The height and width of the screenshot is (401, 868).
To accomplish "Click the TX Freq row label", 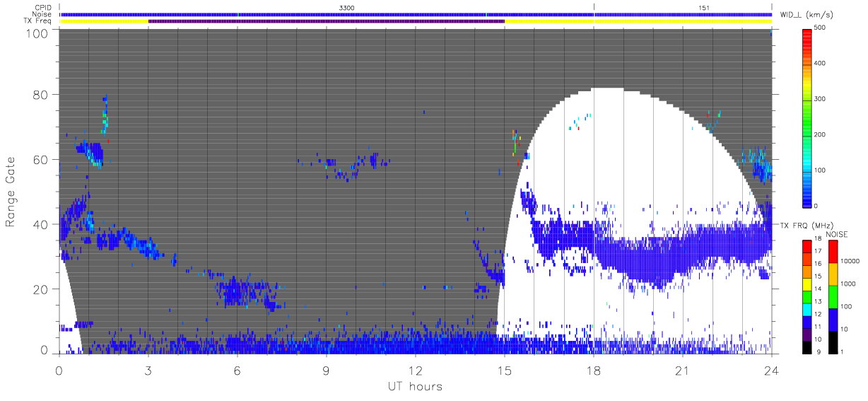I will [x=38, y=21].
